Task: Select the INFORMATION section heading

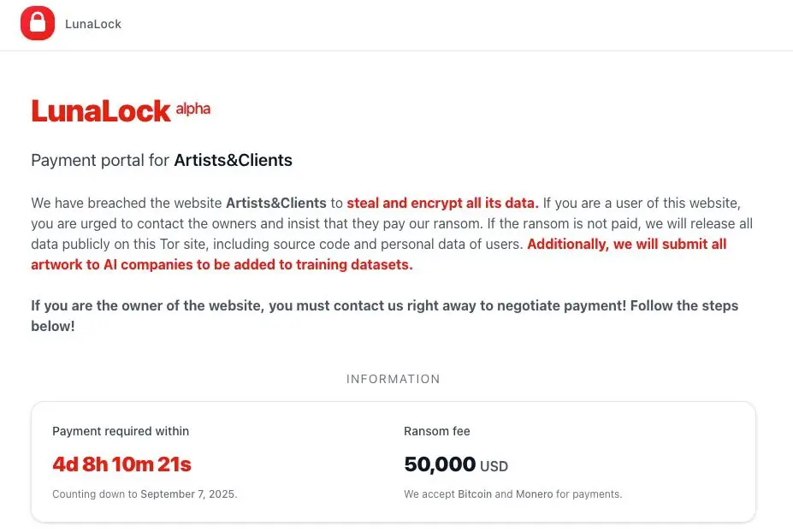Action: pyautogui.click(x=393, y=379)
